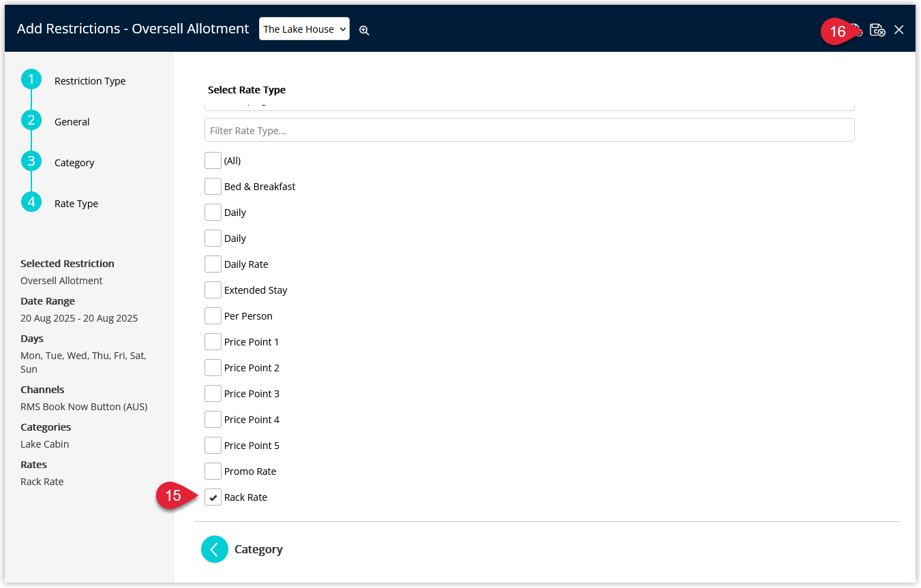Viewport: 921px width, 588px height.
Task: Tick Price Point 1 checkbox
Action: tap(213, 342)
